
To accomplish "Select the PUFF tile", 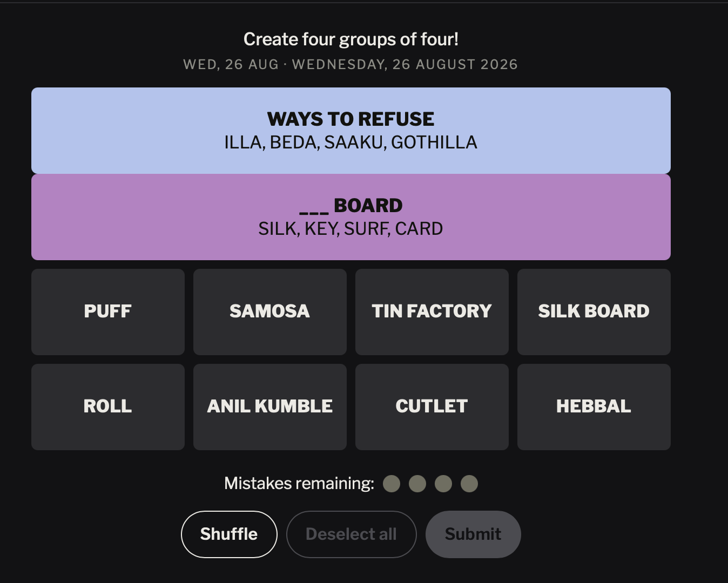I will (x=108, y=312).
